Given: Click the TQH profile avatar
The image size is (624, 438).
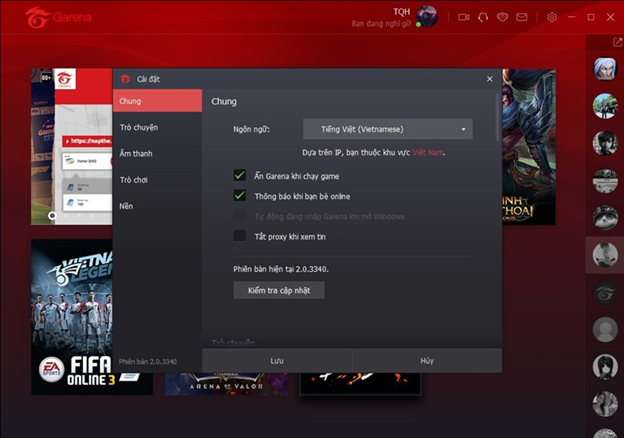Looking at the screenshot, I should (x=427, y=17).
